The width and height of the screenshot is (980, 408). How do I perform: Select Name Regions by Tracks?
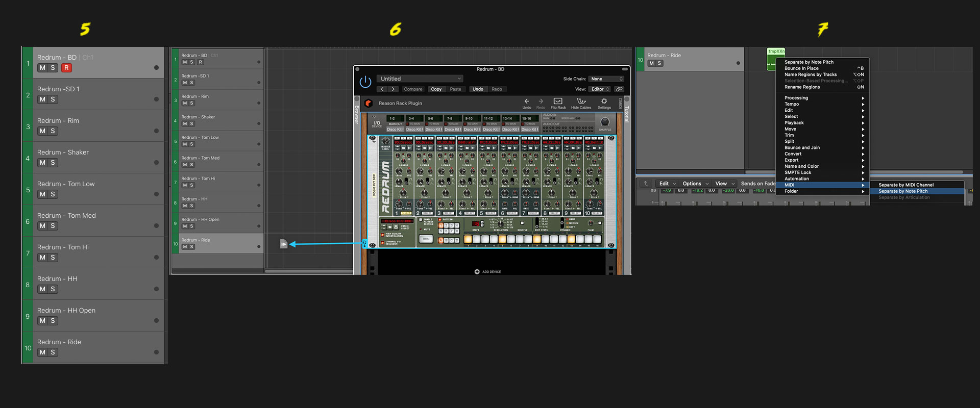click(x=823, y=74)
